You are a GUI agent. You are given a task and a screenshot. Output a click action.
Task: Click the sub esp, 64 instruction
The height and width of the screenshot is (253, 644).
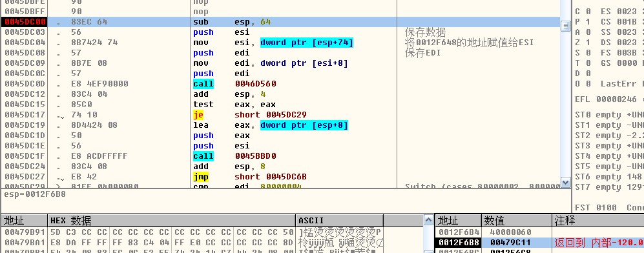(x=232, y=22)
